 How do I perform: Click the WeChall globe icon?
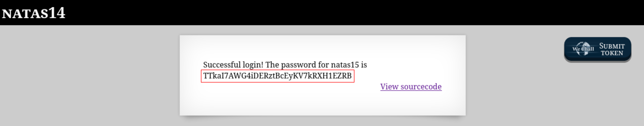(583, 49)
